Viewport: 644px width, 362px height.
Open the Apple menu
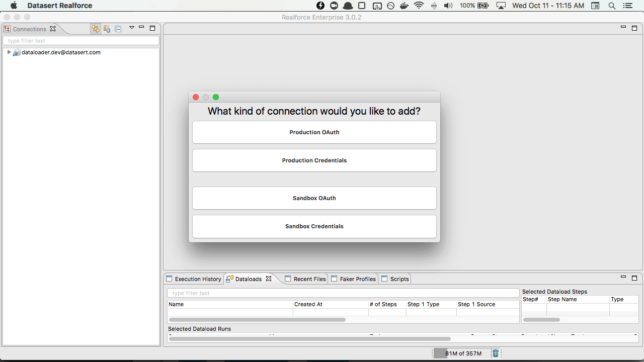point(14,6)
